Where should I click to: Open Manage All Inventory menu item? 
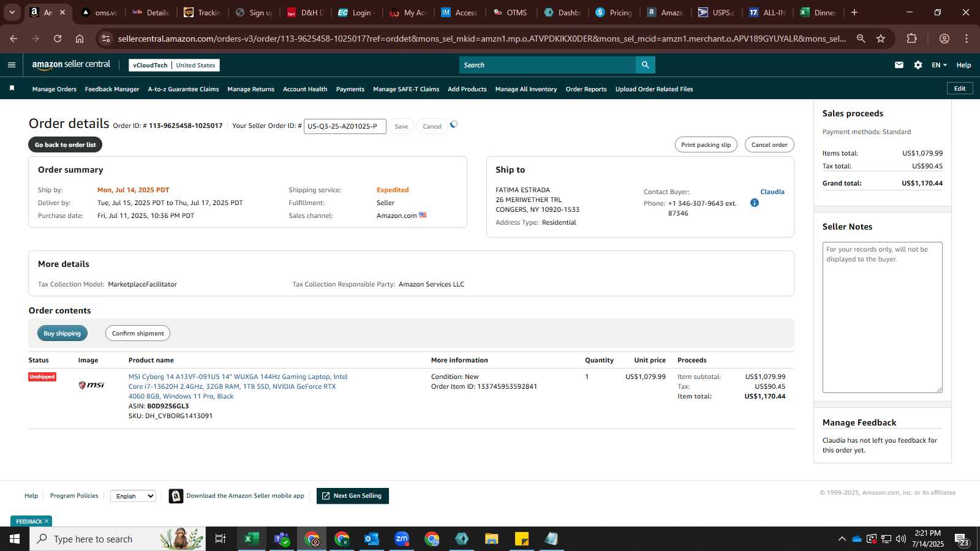[526, 89]
